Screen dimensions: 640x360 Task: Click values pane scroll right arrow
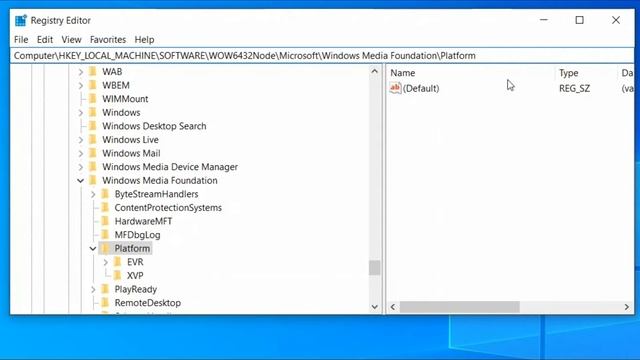pos(627,307)
